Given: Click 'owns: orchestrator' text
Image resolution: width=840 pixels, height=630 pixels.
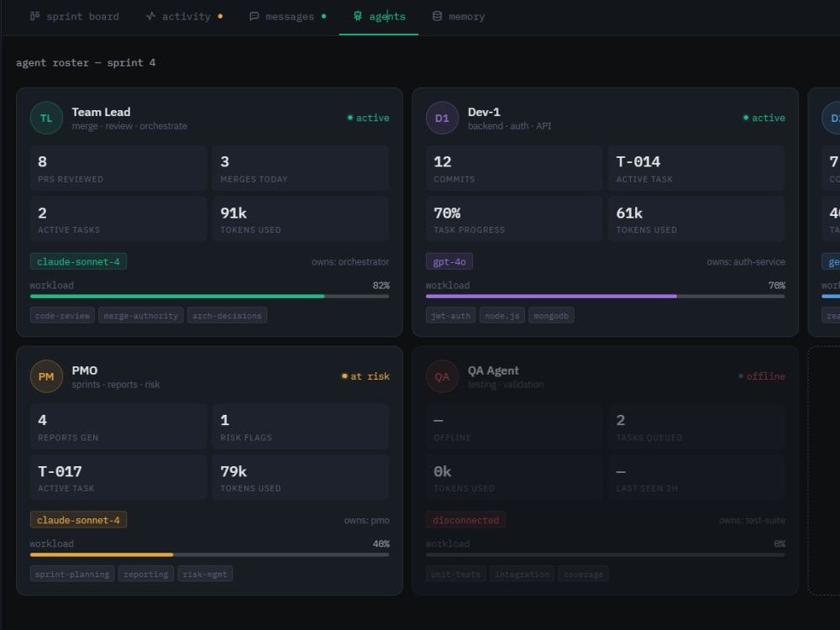Looking at the screenshot, I should click(350, 262).
